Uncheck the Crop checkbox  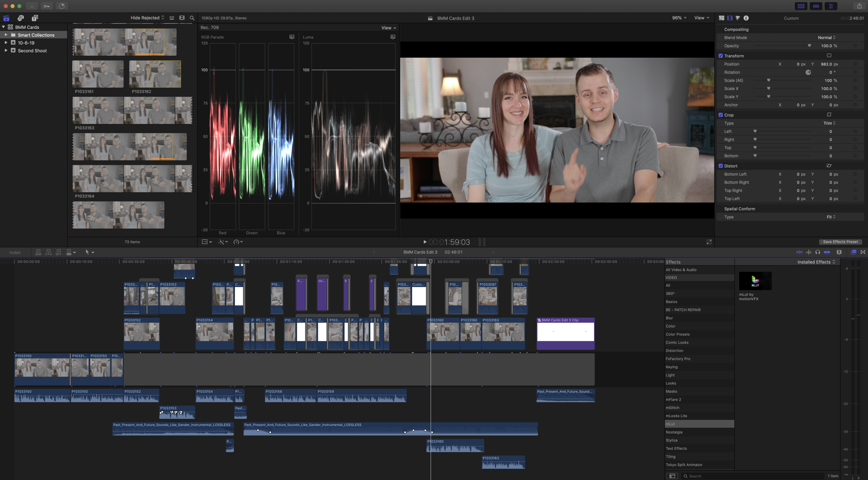pos(721,115)
